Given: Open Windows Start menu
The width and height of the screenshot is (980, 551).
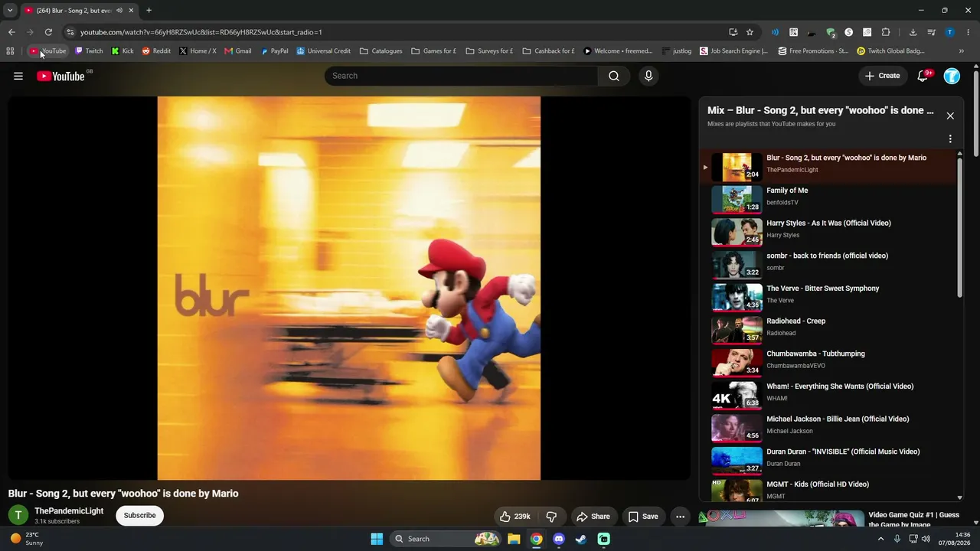Looking at the screenshot, I should coord(377,539).
